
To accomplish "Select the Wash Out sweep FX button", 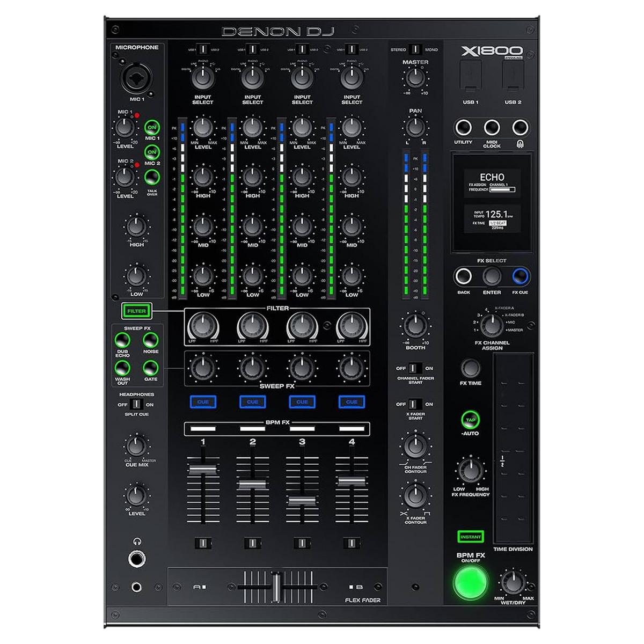I will 122,368.
